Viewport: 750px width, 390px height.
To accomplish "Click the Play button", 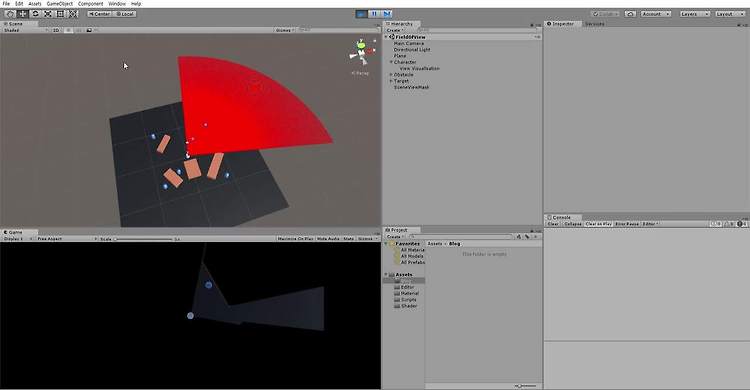I will [362, 14].
